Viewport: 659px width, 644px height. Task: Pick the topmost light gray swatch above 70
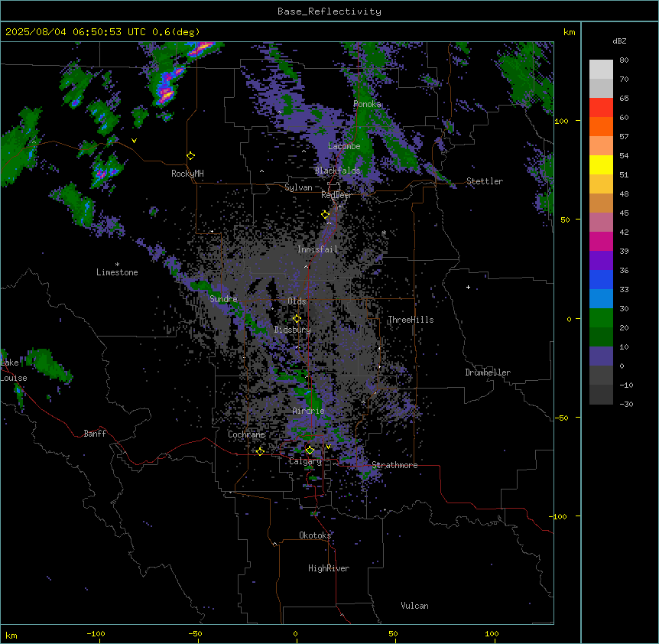(601, 70)
